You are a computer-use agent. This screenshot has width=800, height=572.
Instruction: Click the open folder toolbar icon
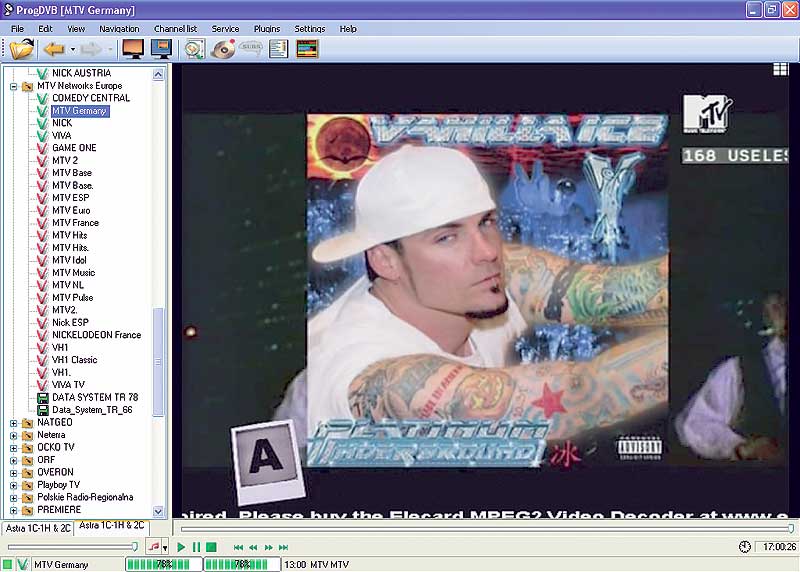(21, 49)
